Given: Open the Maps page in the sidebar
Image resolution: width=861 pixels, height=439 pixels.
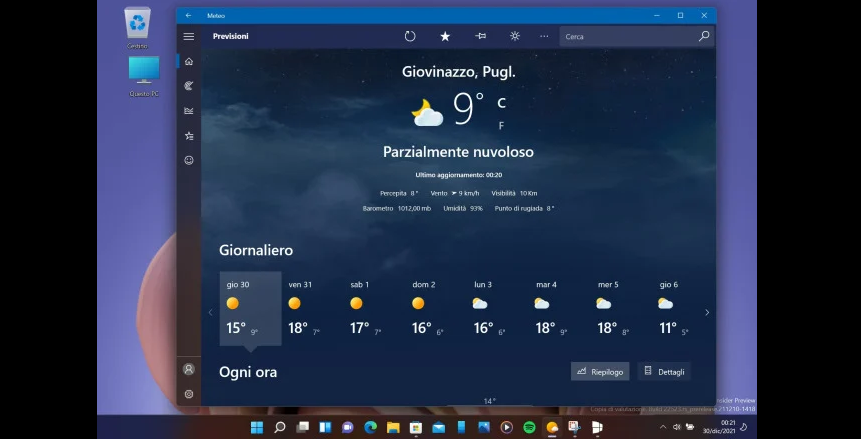Looking at the screenshot, I should 188,86.
